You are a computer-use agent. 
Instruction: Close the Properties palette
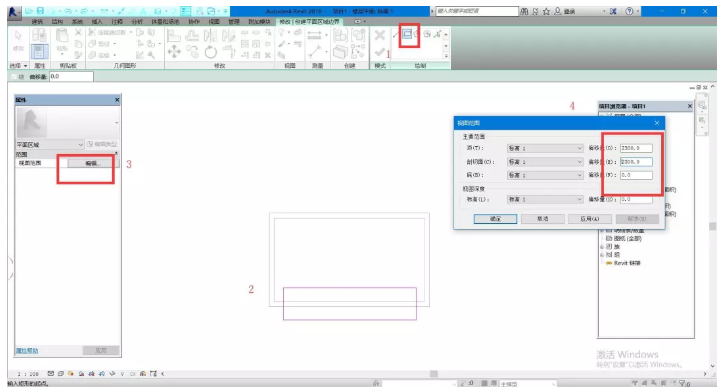pyautogui.click(x=117, y=100)
